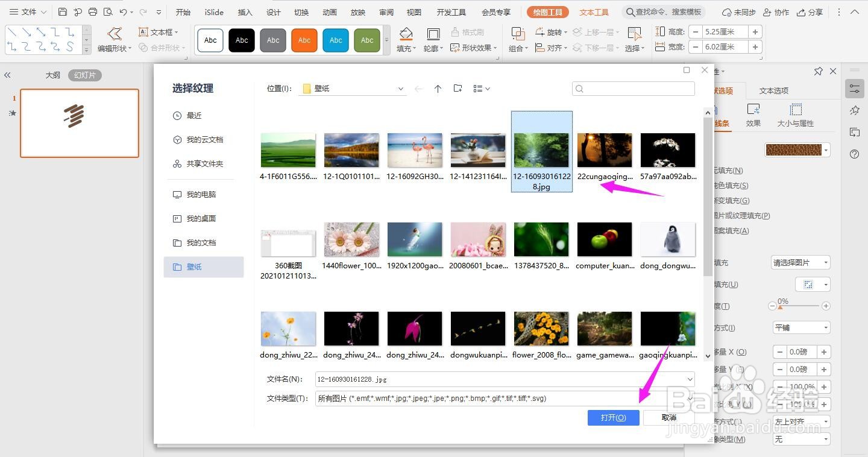
Task: Open the 开始 ribbon tab
Action: pyautogui.click(x=183, y=12)
